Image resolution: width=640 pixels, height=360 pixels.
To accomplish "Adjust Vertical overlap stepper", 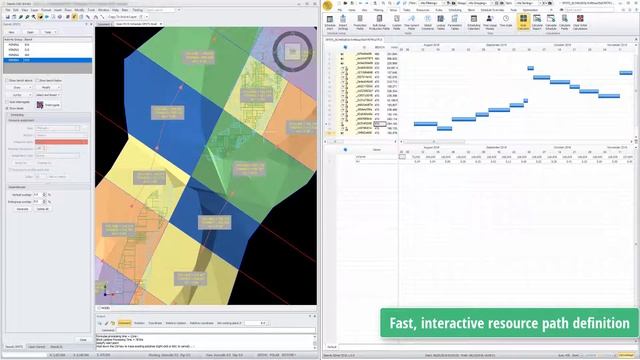I will click(44, 195).
